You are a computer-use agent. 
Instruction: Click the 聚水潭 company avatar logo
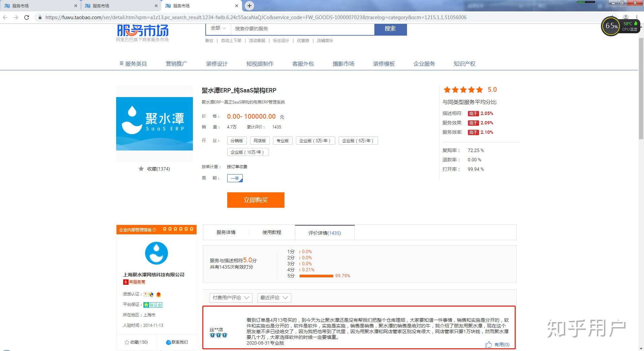click(x=156, y=253)
